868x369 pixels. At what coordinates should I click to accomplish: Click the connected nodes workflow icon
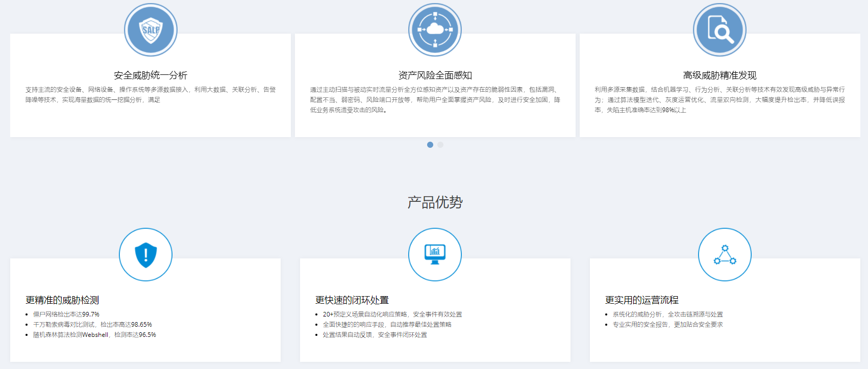pyautogui.click(x=725, y=254)
